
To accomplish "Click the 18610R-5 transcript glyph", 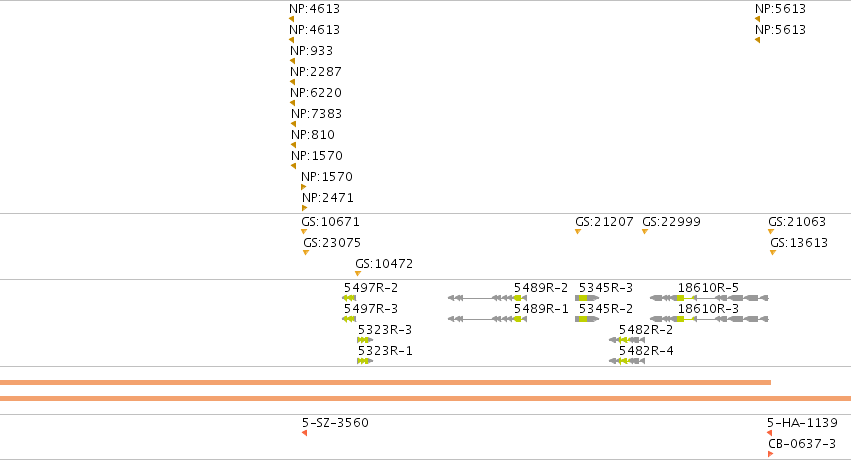I will click(709, 298).
